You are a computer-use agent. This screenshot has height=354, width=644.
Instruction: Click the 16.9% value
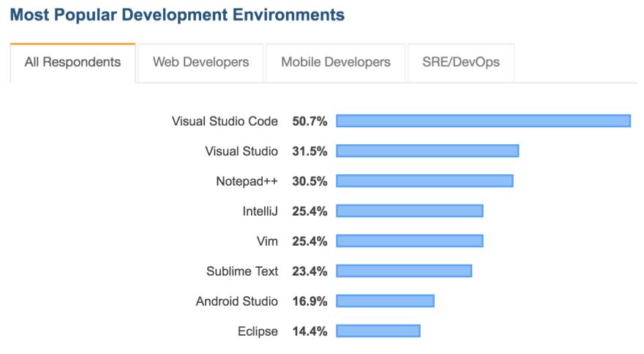(x=310, y=301)
